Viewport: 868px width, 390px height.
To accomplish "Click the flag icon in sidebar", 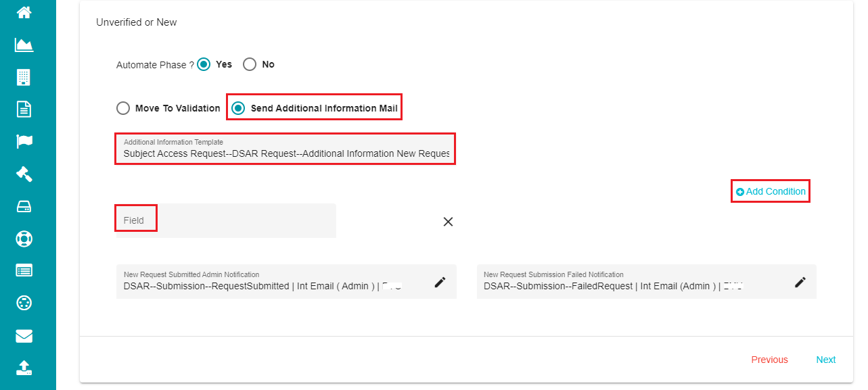I will (24, 141).
